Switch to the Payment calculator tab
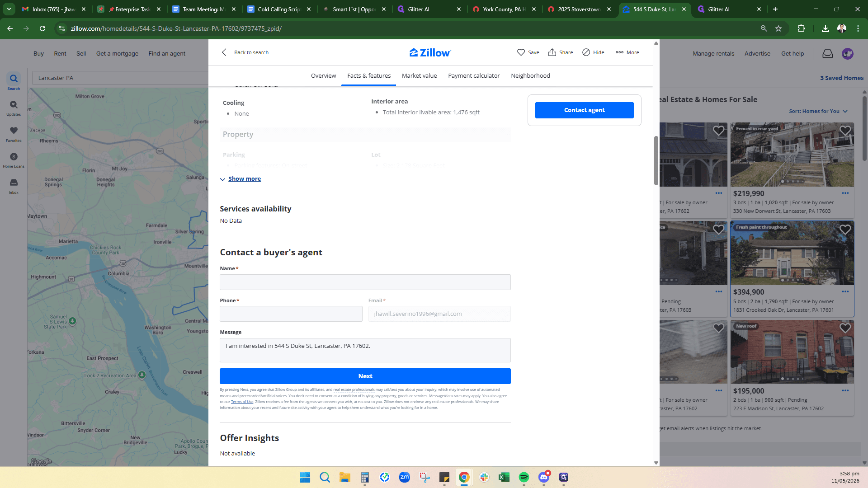This screenshot has height=488, width=868. point(474,76)
